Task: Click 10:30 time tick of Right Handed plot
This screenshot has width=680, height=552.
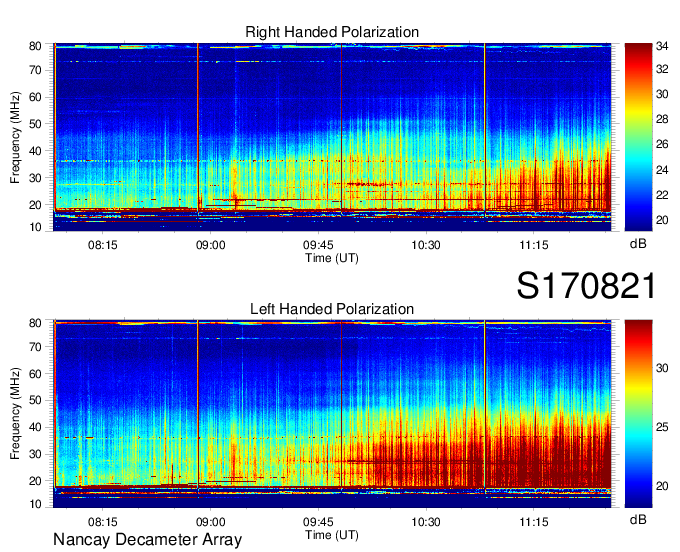Action: coord(426,245)
